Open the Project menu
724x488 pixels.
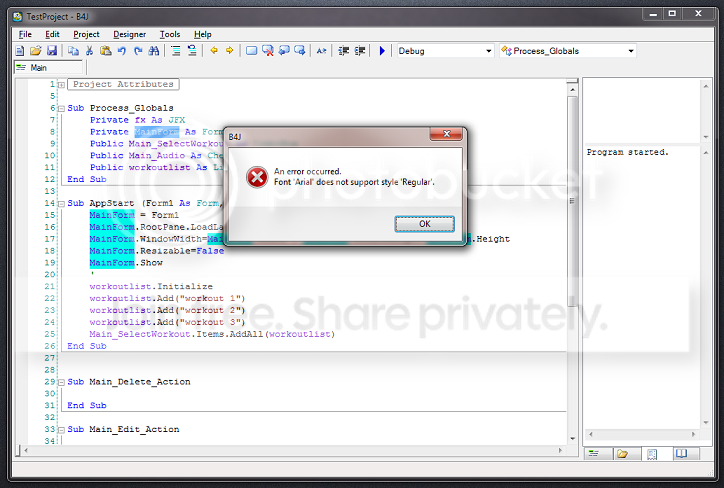pos(86,34)
